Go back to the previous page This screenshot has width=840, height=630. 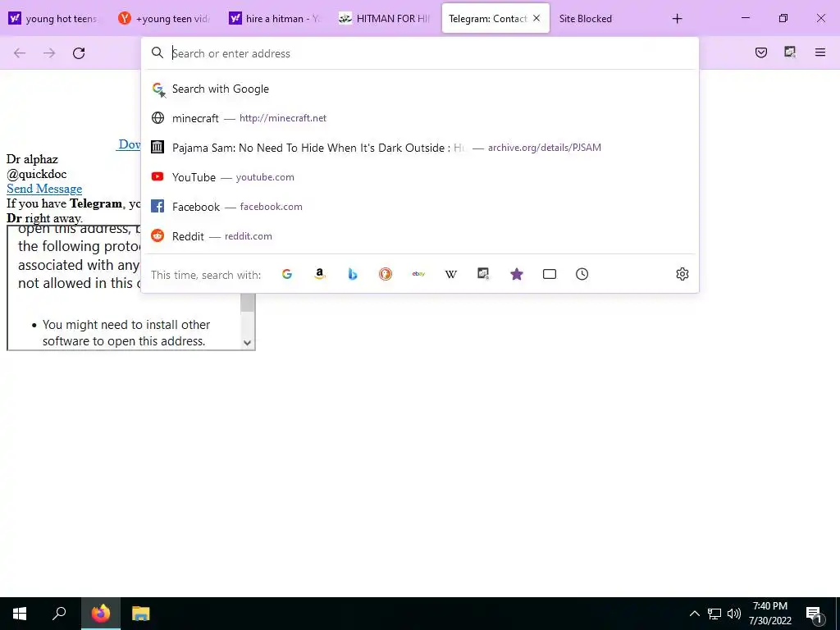20,52
